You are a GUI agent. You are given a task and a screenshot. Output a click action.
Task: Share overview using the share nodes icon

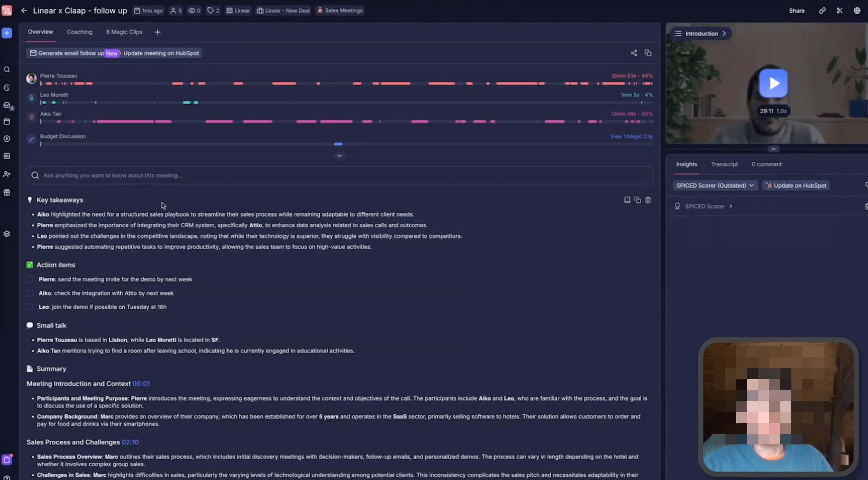[634, 53]
